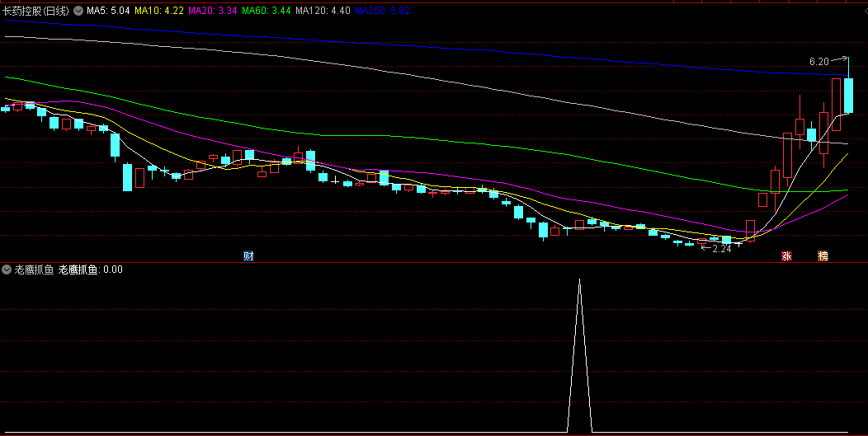This screenshot has width=868, height=436.
Task: Click the MA60: 3.44 label
Action: coord(267,11)
